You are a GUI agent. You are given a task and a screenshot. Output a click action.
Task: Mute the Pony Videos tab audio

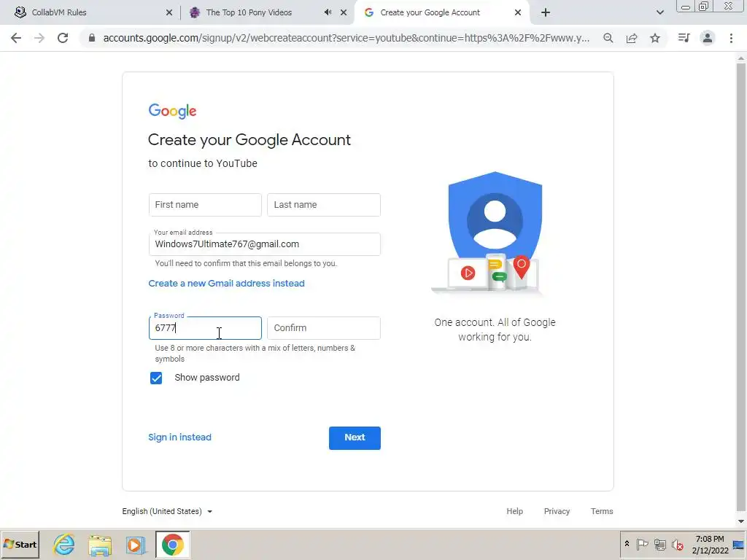[328, 12]
